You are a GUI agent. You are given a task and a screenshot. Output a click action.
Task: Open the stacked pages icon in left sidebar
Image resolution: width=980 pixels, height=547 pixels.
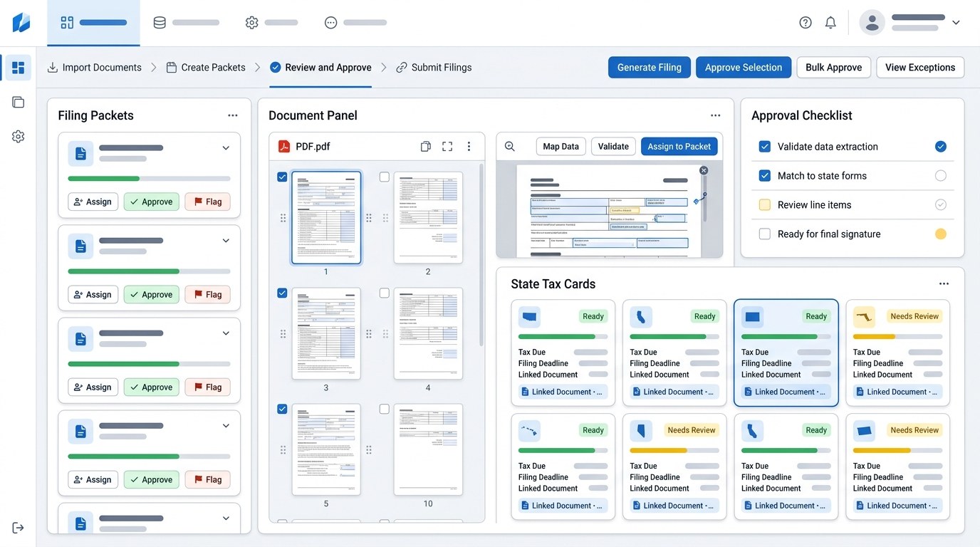pos(19,103)
